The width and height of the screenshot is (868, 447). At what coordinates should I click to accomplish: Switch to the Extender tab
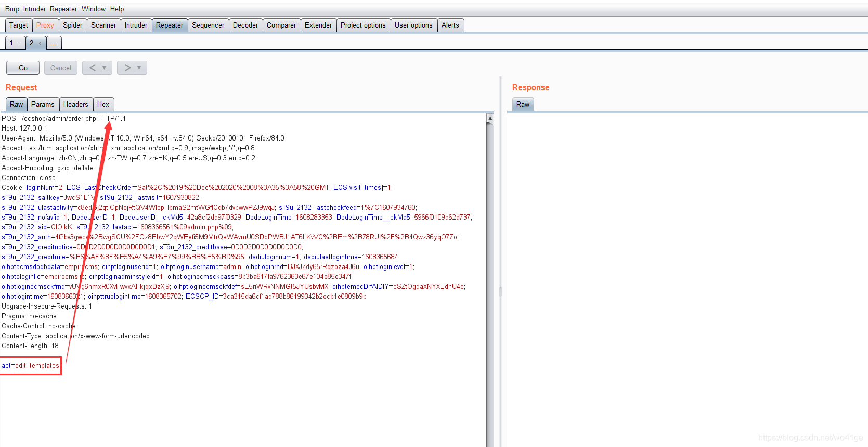tap(318, 25)
